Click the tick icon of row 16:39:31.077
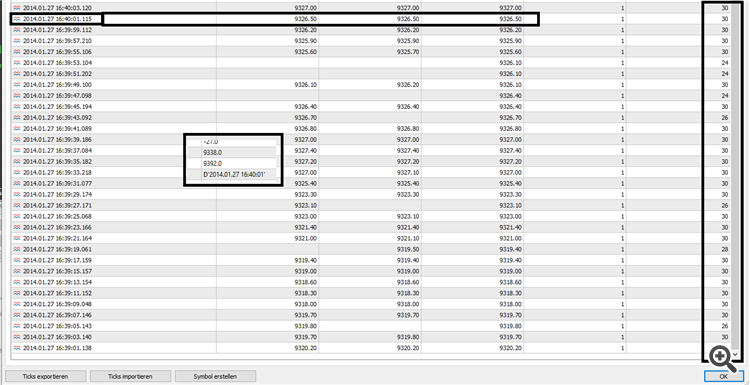Screen dimensions: 750x385 pyautogui.click(x=18, y=184)
